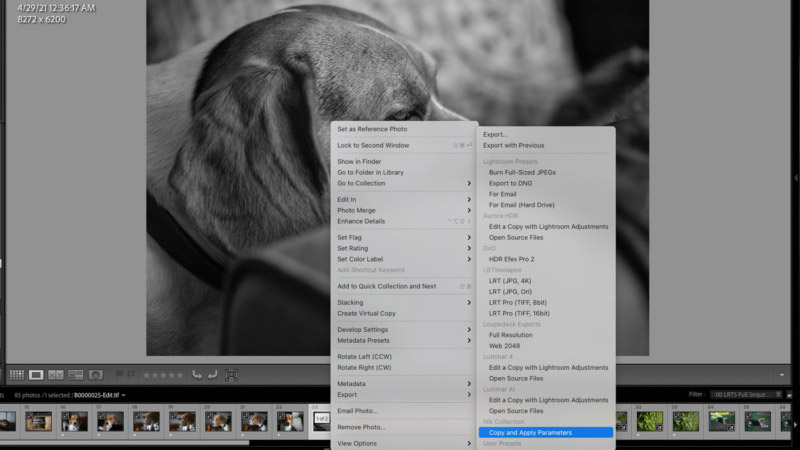Screen dimensions: 800x450
Task: Open People view face icon
Action: (96, 375)
